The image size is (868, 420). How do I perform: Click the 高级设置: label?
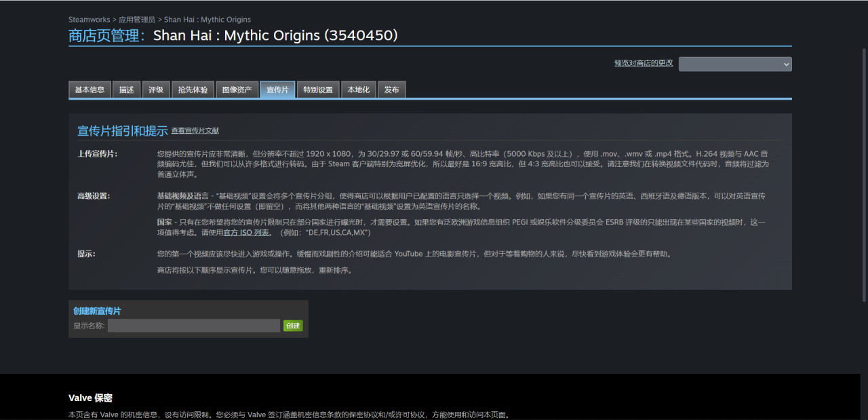(x=94, y=196)
